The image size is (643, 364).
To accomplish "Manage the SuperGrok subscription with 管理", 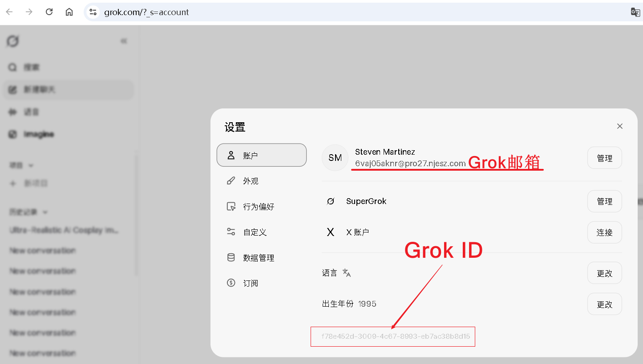I will (604, 201).
